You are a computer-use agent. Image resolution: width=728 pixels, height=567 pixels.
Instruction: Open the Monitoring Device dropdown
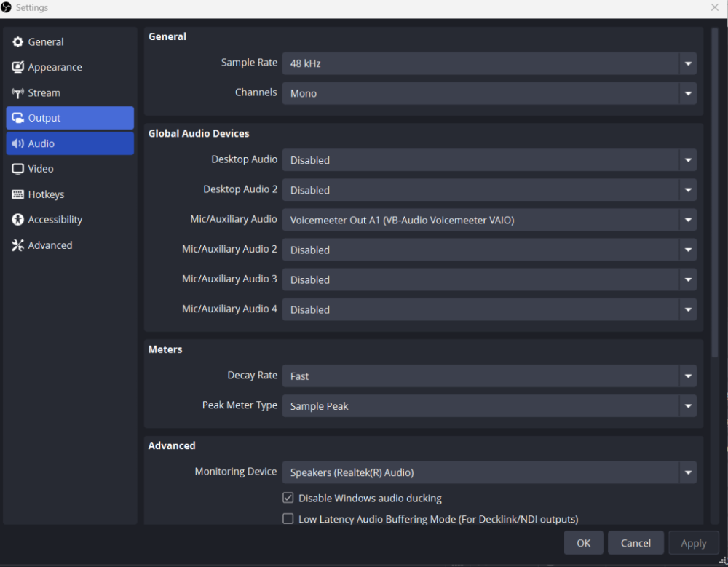(687, 472)
